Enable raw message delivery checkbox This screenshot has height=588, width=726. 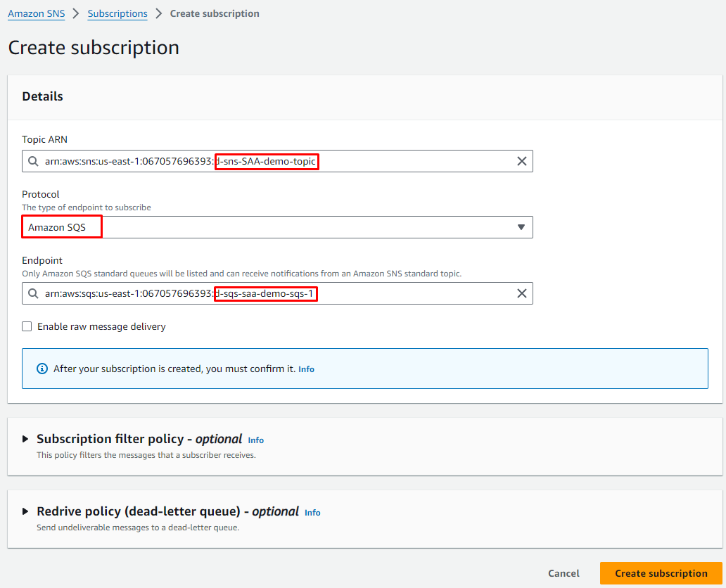(27, 326)
